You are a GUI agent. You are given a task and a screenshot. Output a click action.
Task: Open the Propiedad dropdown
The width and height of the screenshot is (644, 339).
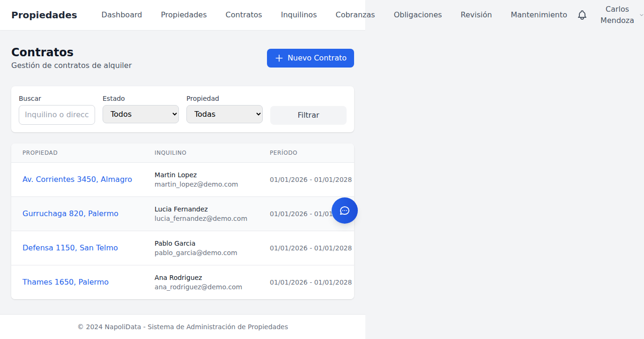click(224, 114)
